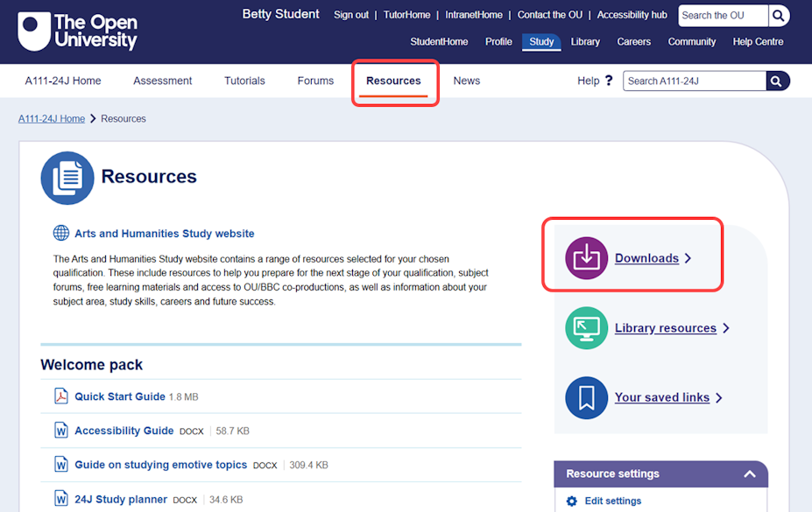
Task: Click the Resources page document icon
Action: (x=67, y=177)
